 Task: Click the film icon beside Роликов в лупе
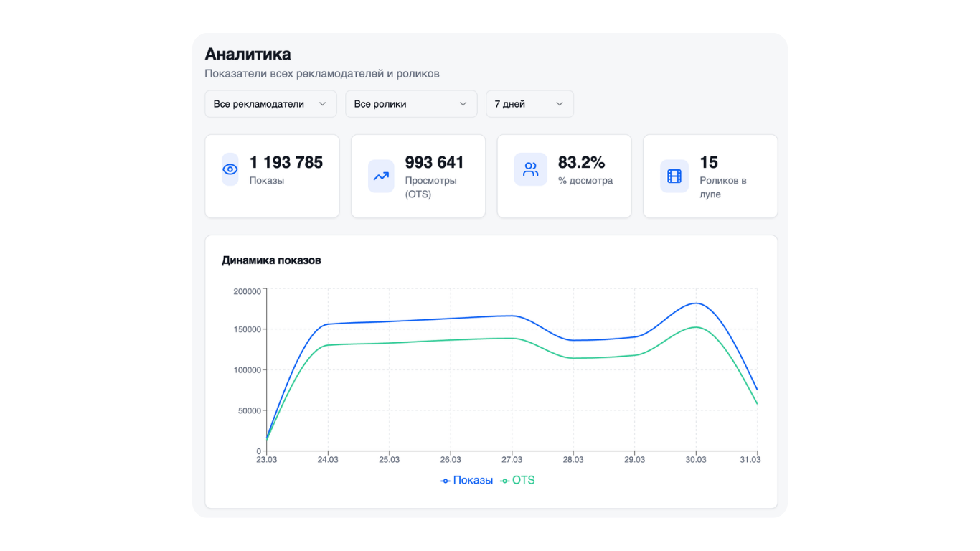click(x=674, y=176)
